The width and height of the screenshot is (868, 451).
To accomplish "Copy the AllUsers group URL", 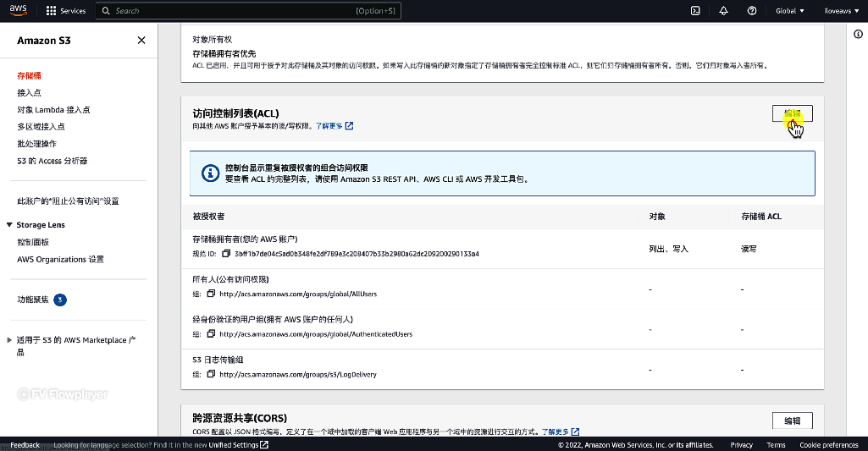I will pyautogui.click(x=211, y=294).
